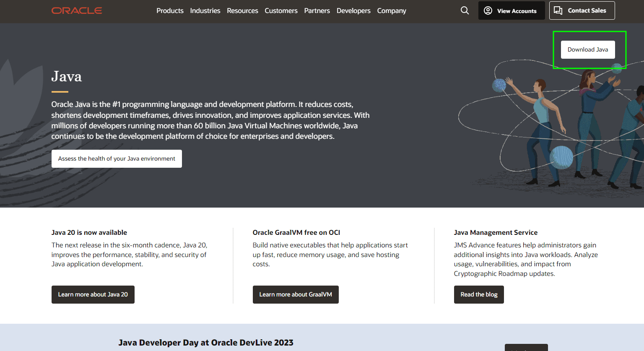The image size is (644, 351).
Task: Click 'Java Developer Day at Oracle DevLive 2023' heading
Action: (x=206, y=343)
